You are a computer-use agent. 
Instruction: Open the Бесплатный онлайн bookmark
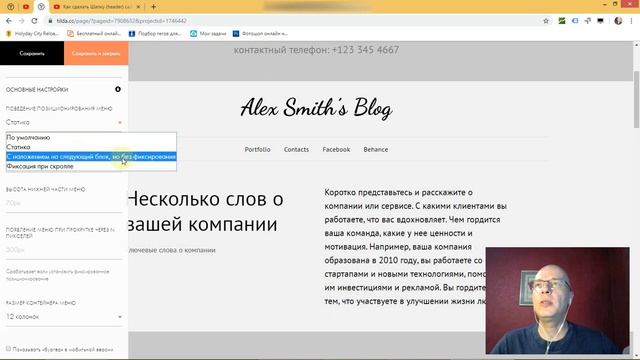coord(94,33)
